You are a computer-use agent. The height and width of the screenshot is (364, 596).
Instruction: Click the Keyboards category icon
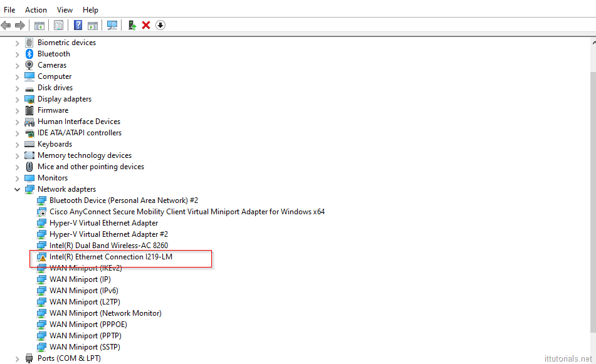coord(29,144)
